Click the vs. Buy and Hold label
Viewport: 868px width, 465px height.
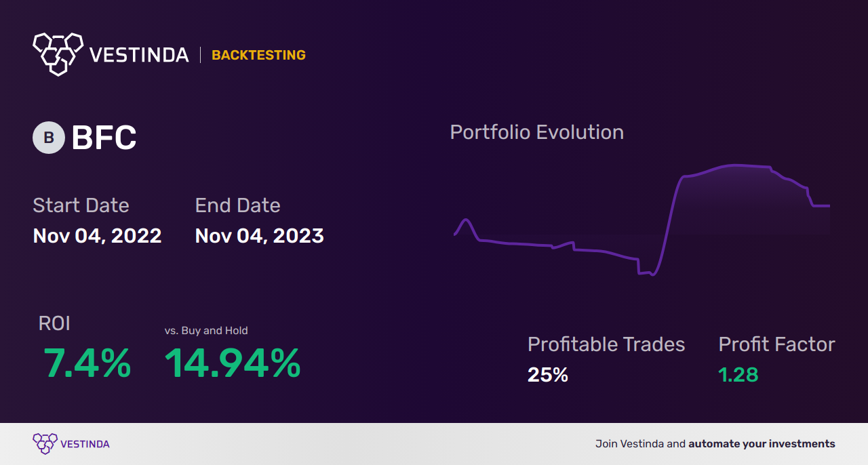206,331
